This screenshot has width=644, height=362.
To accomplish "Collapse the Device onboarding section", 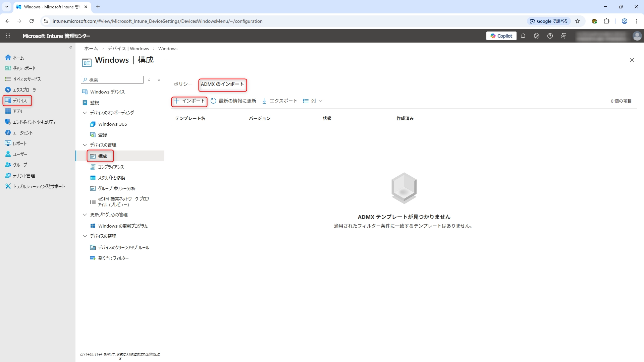I will 85,113.
